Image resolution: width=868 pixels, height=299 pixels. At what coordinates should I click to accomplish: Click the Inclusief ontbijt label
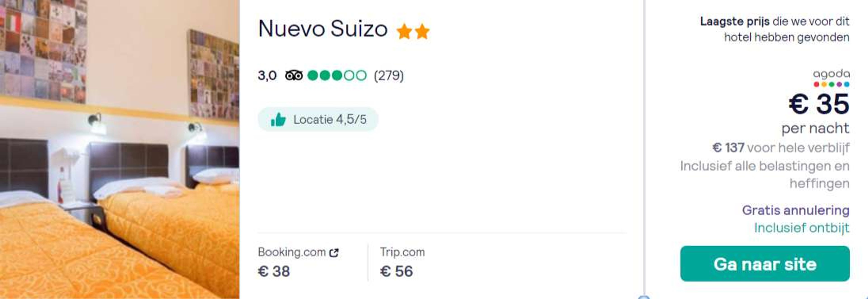[x=802, y=228]
